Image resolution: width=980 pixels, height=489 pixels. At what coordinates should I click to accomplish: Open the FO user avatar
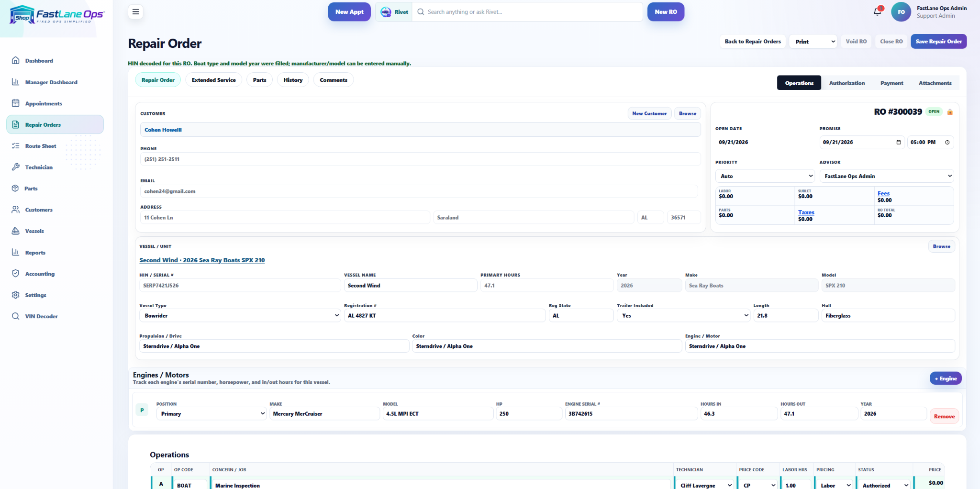click(901, 12)
